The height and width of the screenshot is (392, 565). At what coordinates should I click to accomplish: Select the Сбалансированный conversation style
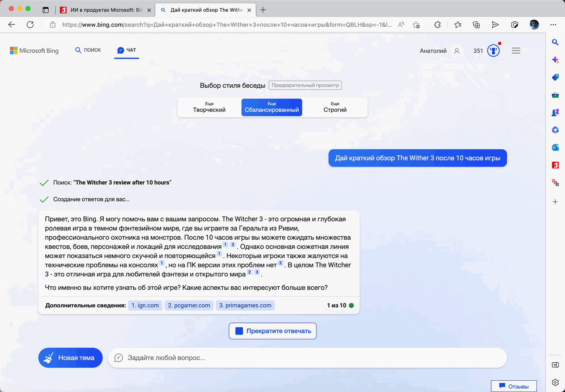point(272,107)
